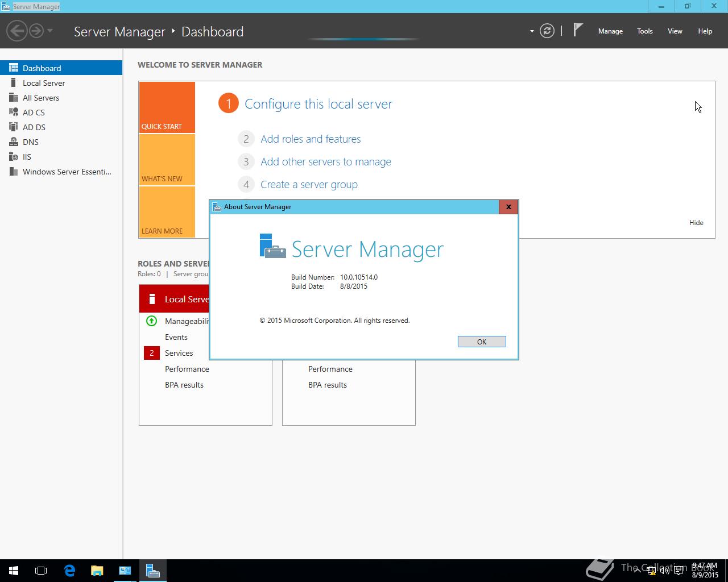The image size is (728, 582).
Task: Click the Windows Server Essentials sidebar icon
Action: click(x=14, y=171)
